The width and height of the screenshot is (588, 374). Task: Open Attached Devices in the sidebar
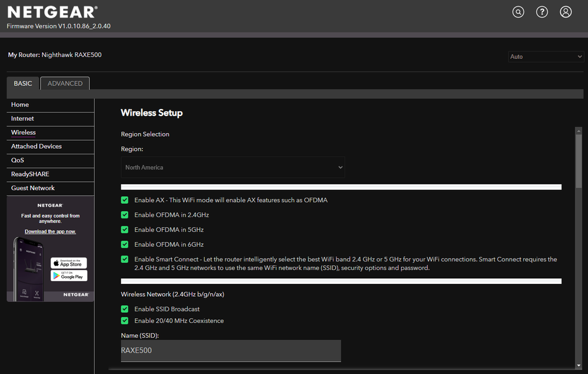[36, 147]
